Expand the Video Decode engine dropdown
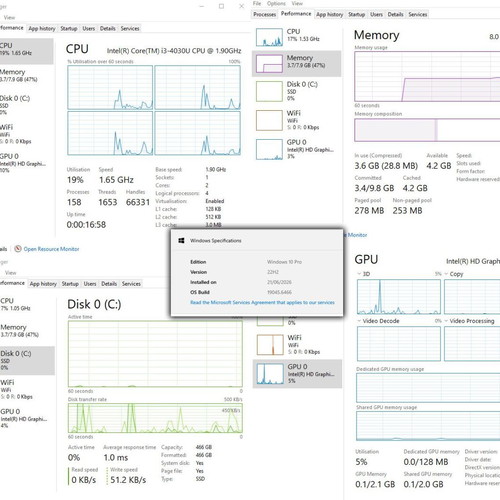Image resolution: width=500 pixels, height=500 pixels. 359,321
